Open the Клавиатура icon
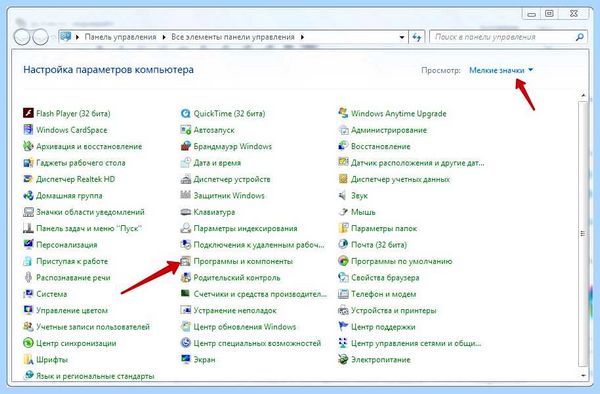Screen dimensions: 600x394 coord(186,212)
